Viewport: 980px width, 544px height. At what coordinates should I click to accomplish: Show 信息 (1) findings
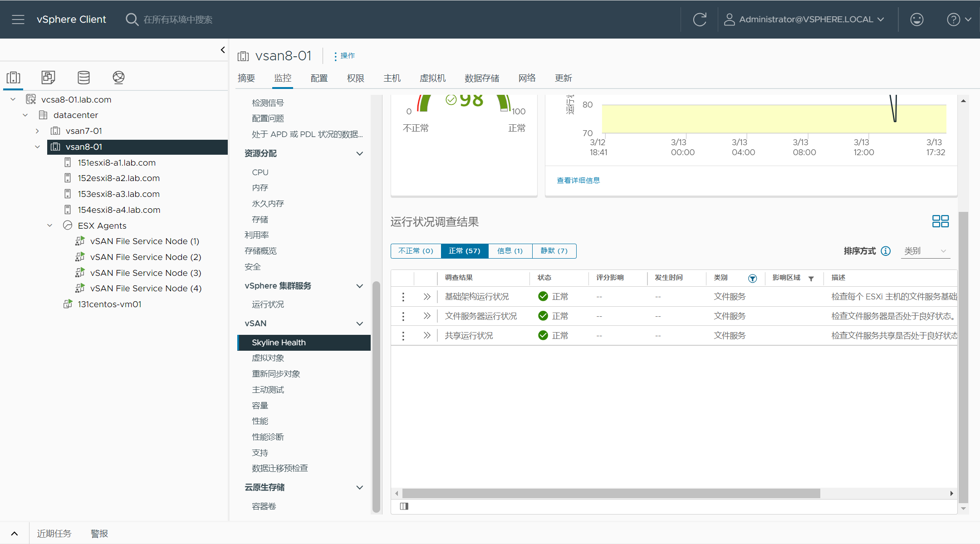[510, 251]
